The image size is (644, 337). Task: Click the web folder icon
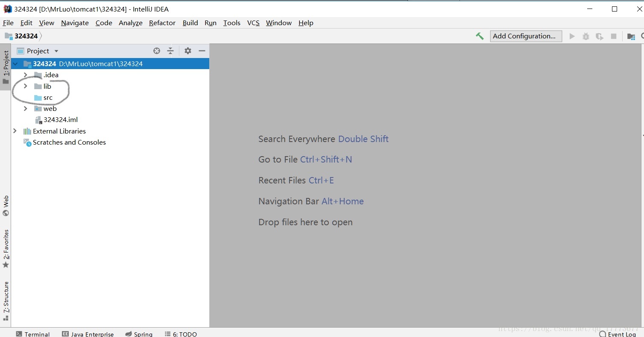click(x=38, y=109)
